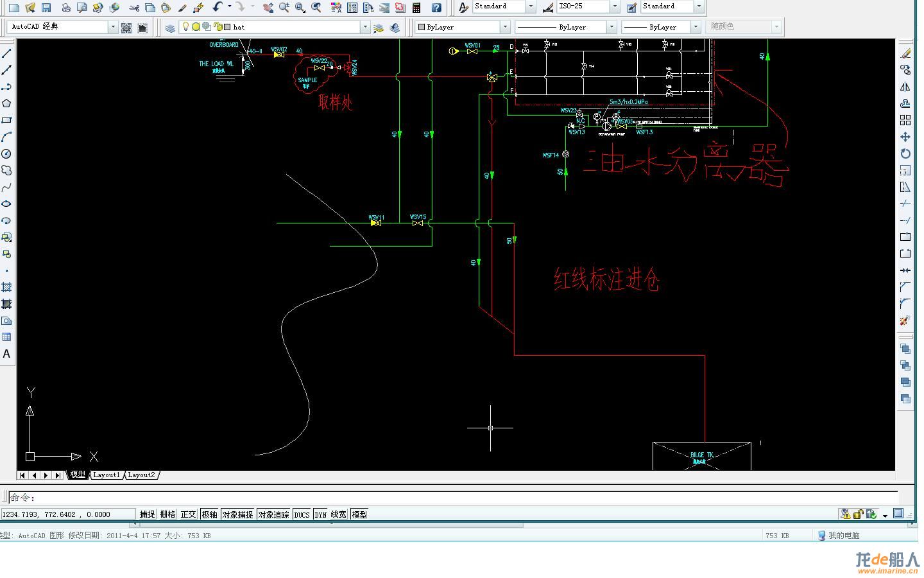Save the drawing with the floppy disk icon
The height and width of the screenshot is (578, 924).
tap(46, 8)
